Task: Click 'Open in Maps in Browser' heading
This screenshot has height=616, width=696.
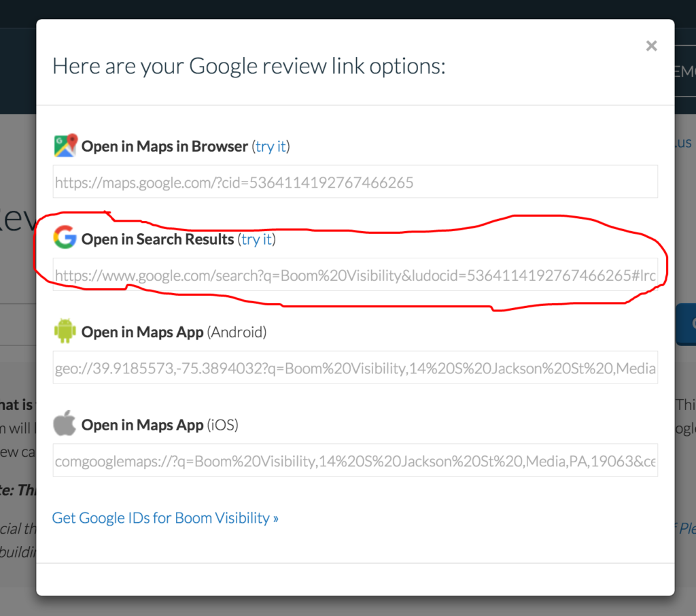Action: (164, 146)
